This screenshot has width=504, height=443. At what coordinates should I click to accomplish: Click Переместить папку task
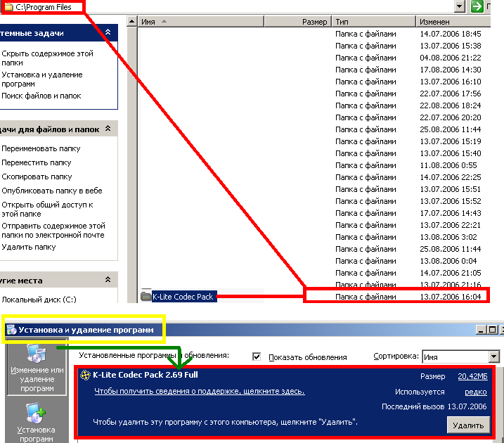tap(37, 162)
